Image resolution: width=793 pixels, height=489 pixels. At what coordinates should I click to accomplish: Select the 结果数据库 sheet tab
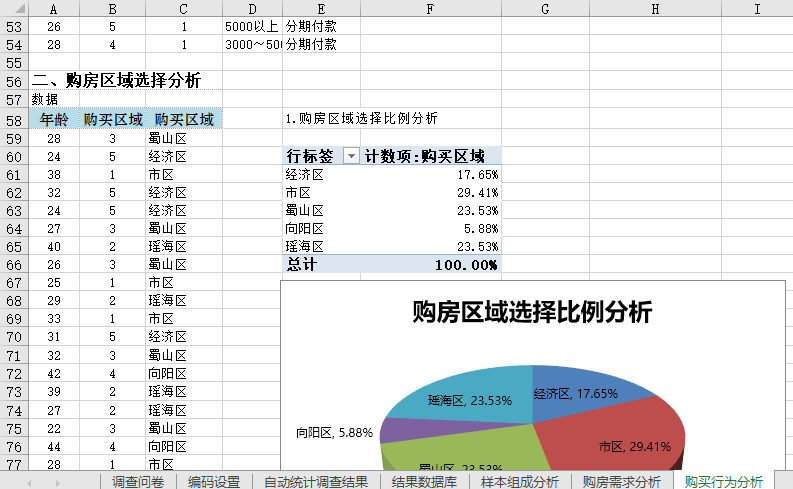[425, 481]
